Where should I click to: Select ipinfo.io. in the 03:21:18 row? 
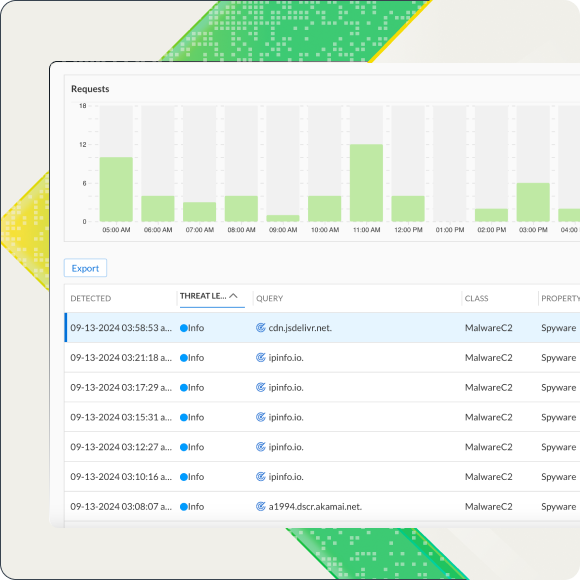pyautogui.click(x=286, y=358)
